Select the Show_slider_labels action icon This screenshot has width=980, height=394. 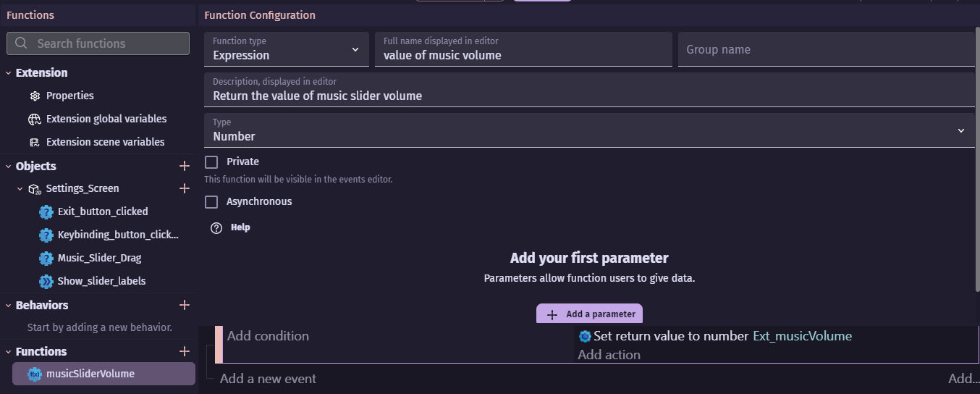click(46, 281)
